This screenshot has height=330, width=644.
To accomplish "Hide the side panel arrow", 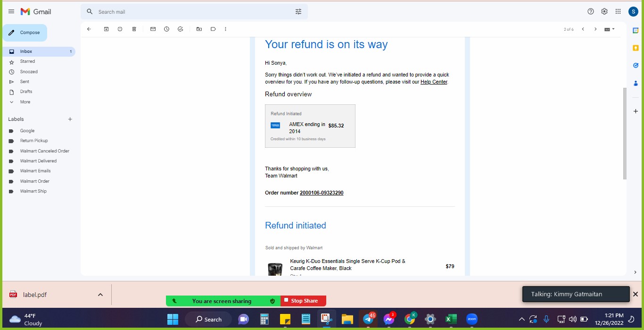I will 636,272.
